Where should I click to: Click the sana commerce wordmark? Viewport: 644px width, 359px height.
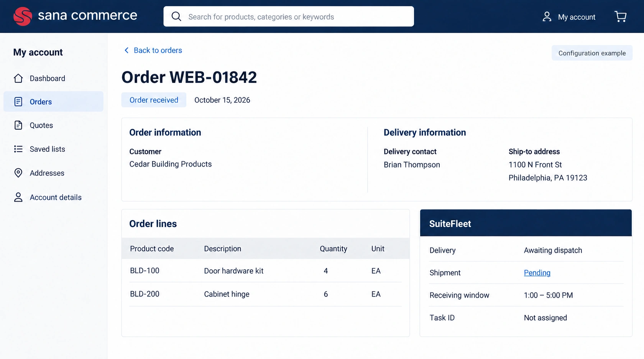87,15
